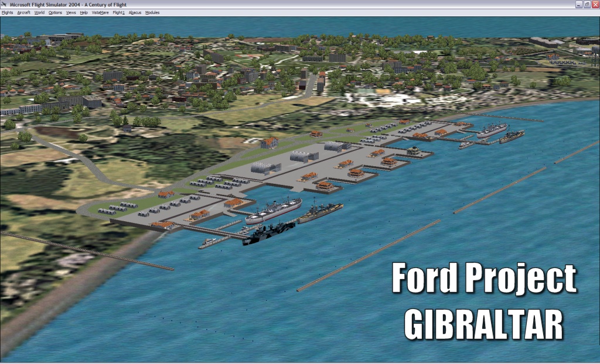Open the Views menu
600x364 pixels.
pyautogui.click(x=71, y=13)
